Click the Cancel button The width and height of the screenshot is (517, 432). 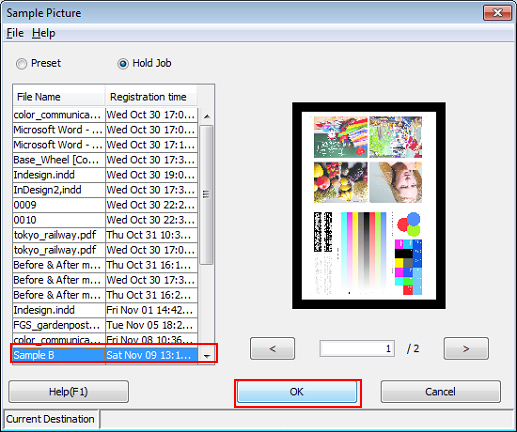(x=440, y=392)
